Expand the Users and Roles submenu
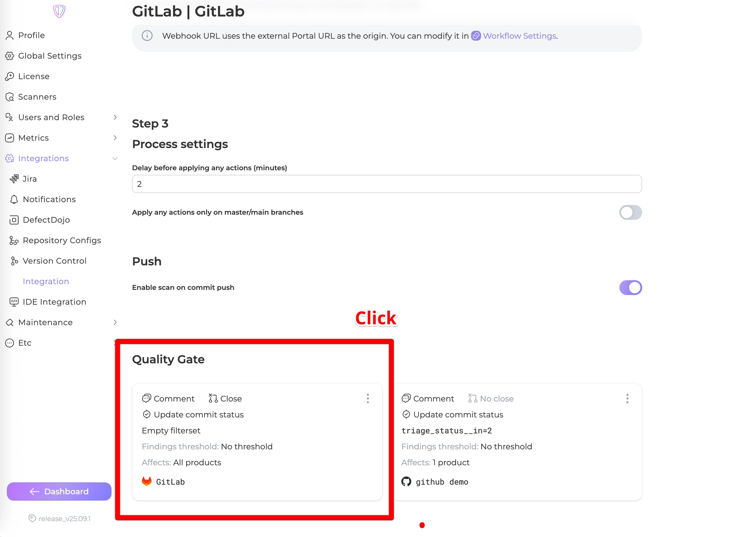 coord(115,117)
